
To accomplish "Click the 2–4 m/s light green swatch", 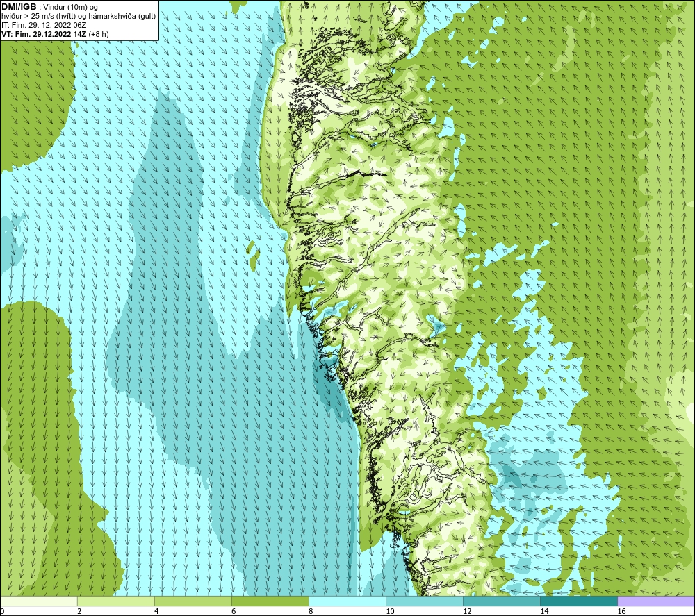I will coord(115,601).
